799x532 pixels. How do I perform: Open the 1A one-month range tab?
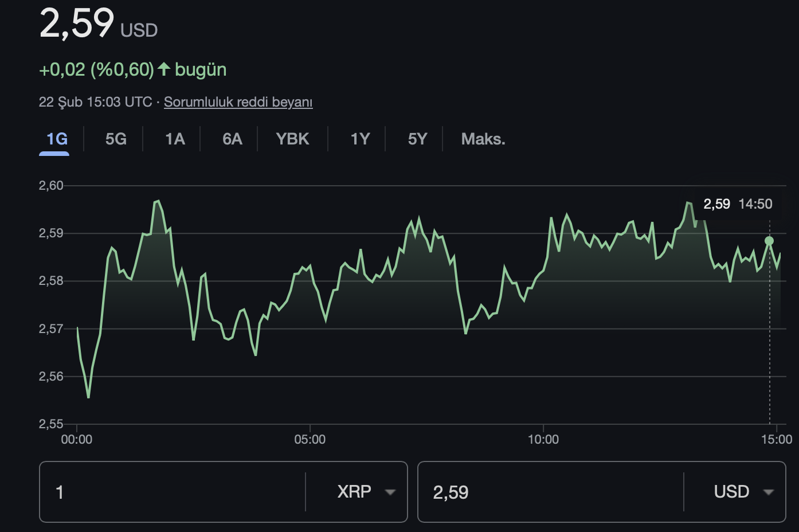[x=175, y=139]
